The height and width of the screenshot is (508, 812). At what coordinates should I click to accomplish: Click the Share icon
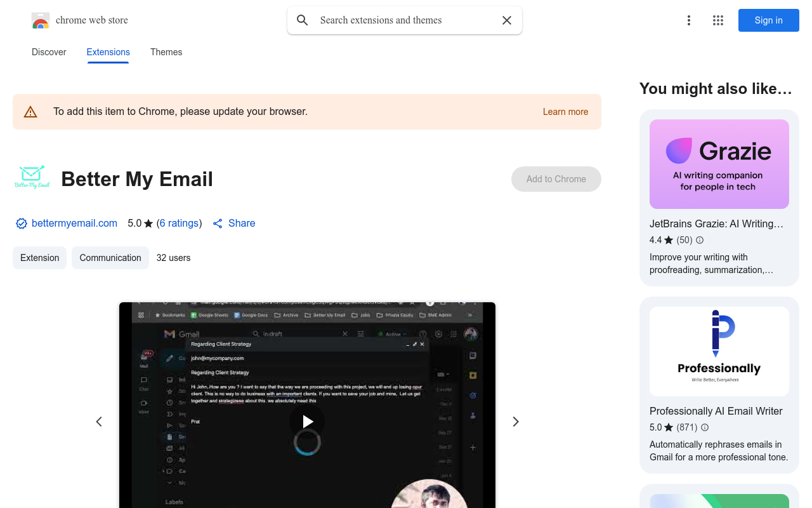[x=218, y=224]
